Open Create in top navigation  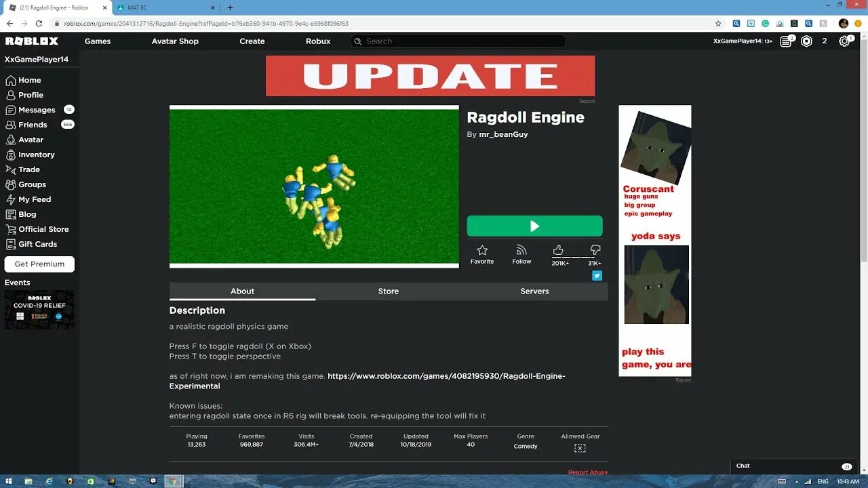coord(252,41)
